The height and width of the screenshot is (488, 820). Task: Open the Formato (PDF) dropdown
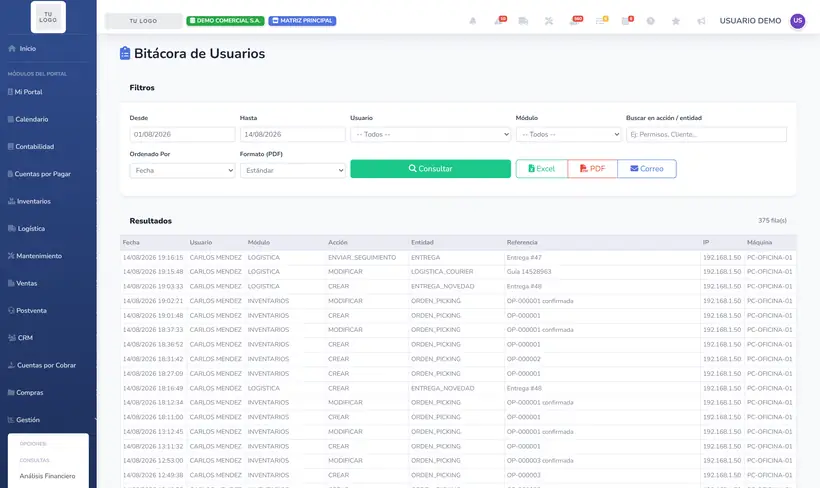pyautogui.click(x=292, y=171)
